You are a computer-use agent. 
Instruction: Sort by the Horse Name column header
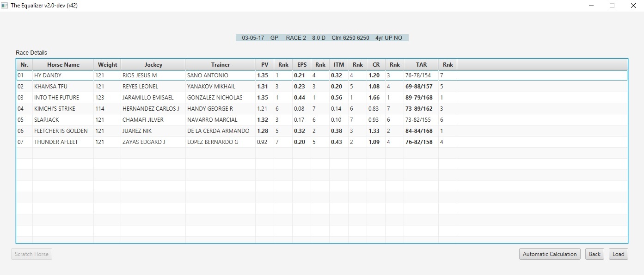tap(63, 65)
